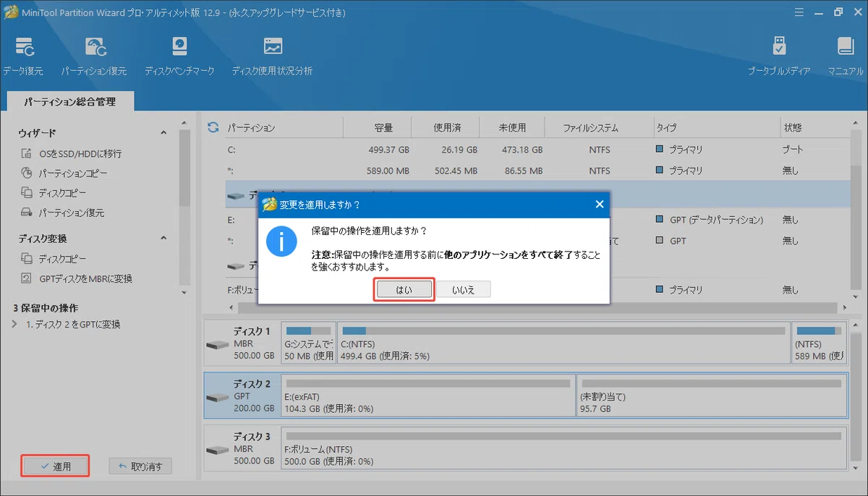Image resolution: width=868 pixels, height=496 pixels.
Task: Click the refresh icon beside パーティション header
Action: [x=213, y=127]
